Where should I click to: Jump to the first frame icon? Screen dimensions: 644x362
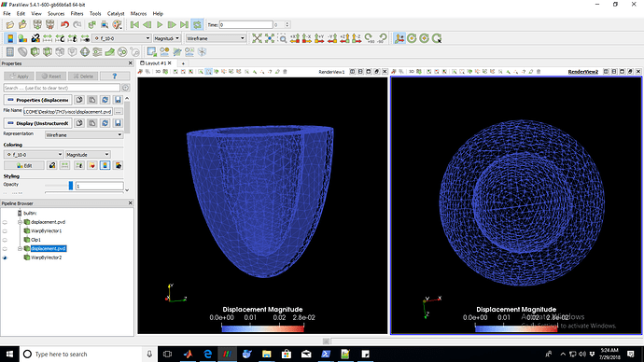134,24
